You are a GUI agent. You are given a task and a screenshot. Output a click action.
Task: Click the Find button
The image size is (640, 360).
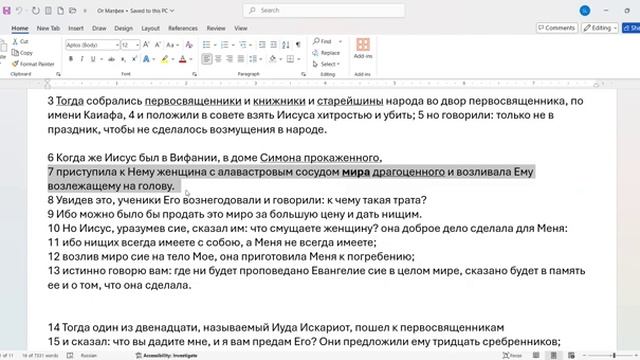click(x=322, y=41)
